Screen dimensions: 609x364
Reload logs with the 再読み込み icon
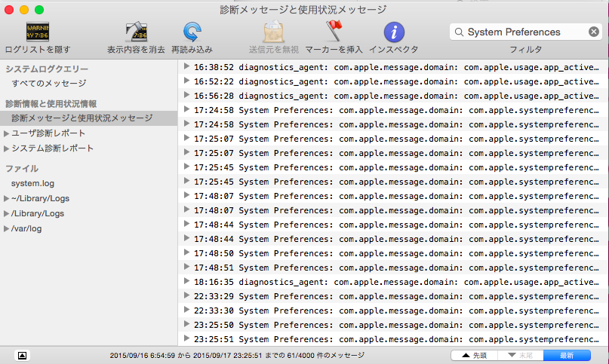pyautogui.click(x=192, y=32)
